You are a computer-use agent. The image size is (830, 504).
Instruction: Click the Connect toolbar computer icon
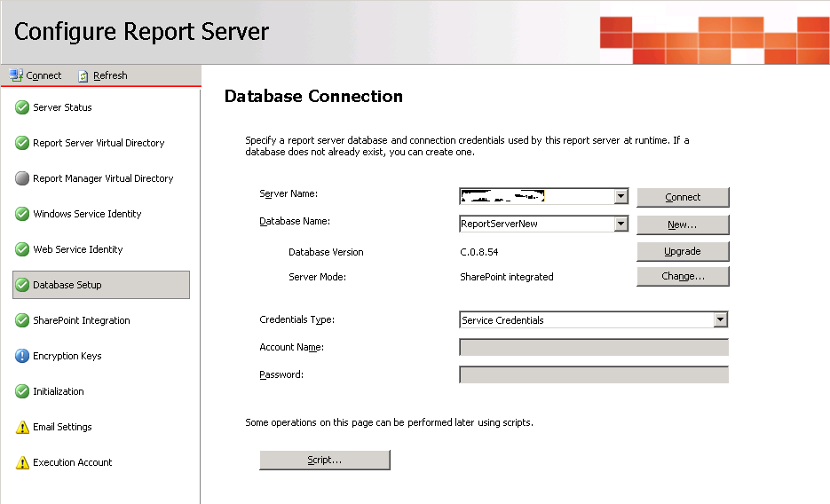pos(16,75)
